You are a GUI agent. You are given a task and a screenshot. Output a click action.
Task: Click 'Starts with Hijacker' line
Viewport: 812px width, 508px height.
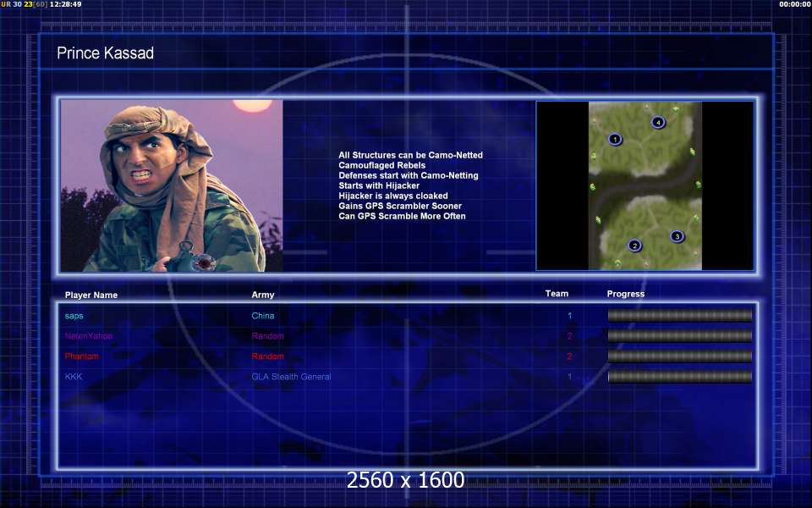(x=379, y=185)
